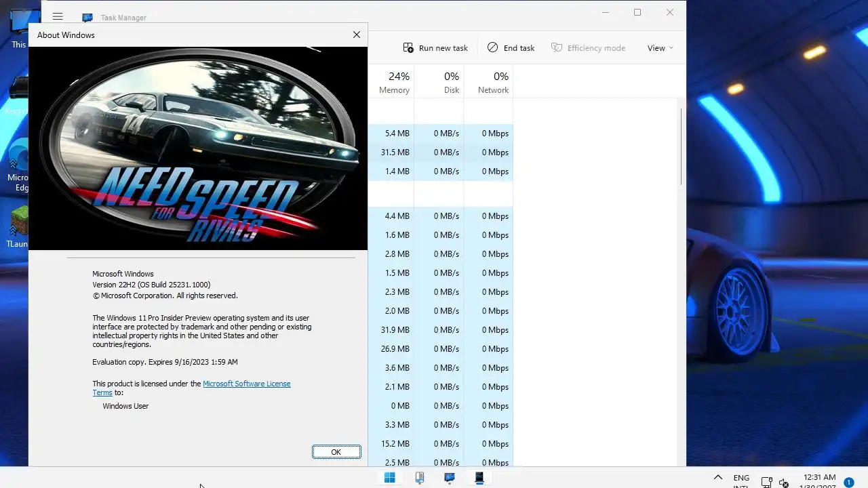Show hidden system tray icons chevron

coord(717,478)
